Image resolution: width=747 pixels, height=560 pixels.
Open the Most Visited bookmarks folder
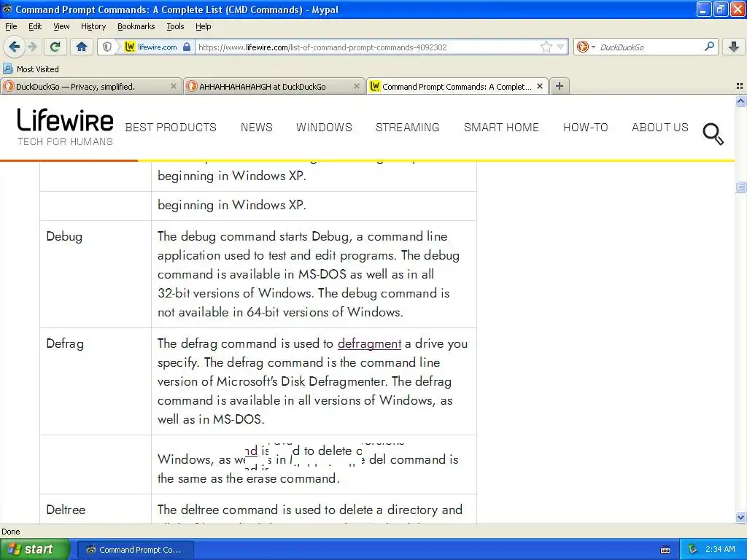tap(31, 69)
